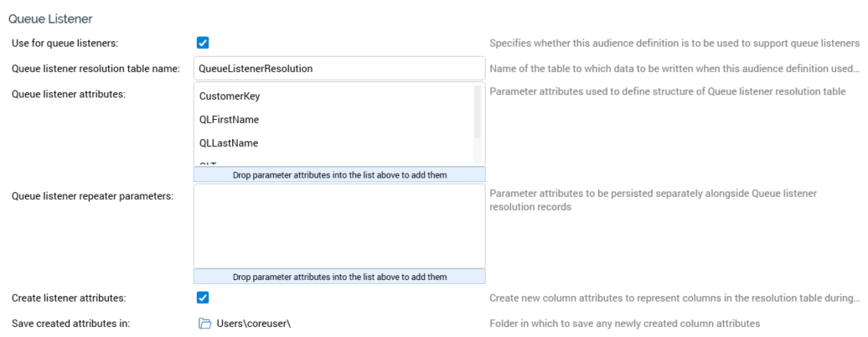Click the drop zone under repeater parameters
868x337 pixels.
[339, 277]
